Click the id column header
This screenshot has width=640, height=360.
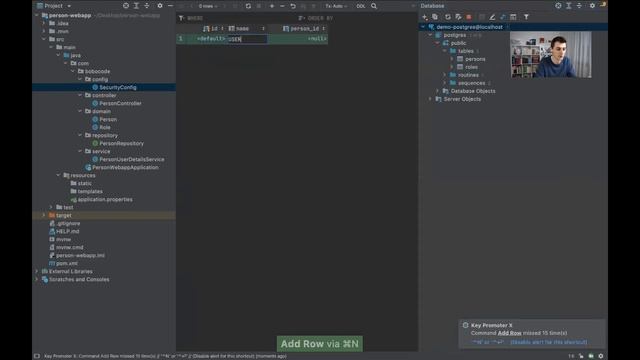213,29
